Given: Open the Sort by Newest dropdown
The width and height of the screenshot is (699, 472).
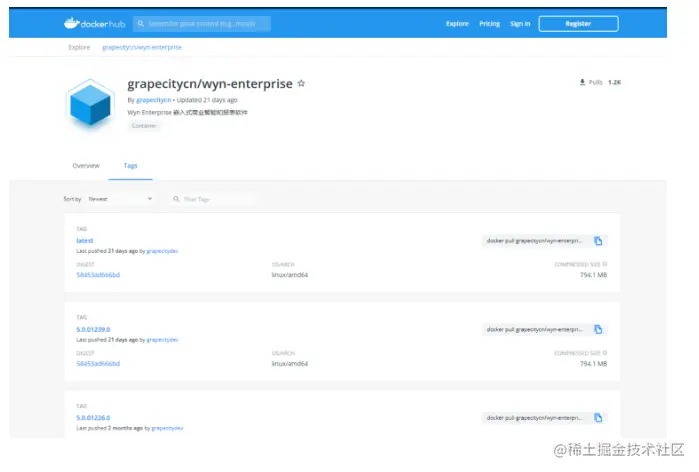Looking at the screenshot, I should pyautogui.click(x=119, y=199).
